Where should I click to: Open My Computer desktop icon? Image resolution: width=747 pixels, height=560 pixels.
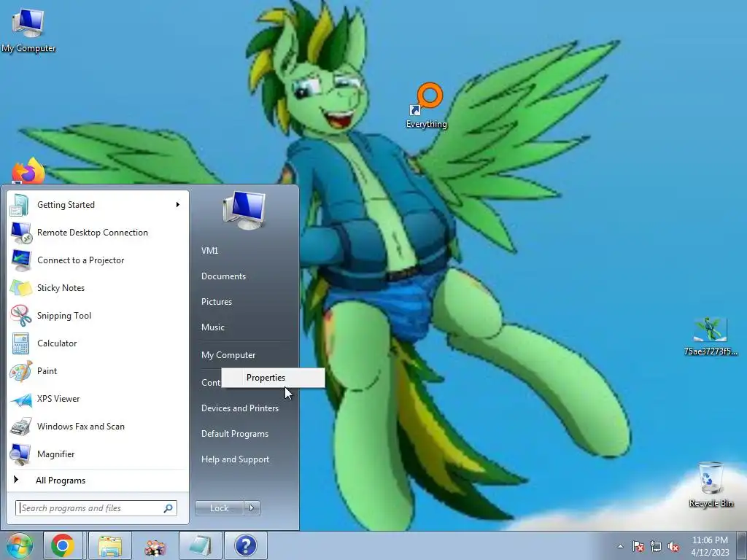point(28,29)
